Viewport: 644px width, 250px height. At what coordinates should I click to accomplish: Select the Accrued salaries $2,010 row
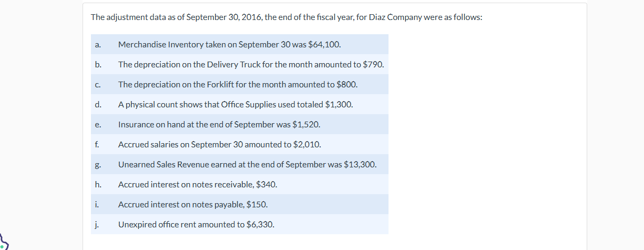coord(240,144)
